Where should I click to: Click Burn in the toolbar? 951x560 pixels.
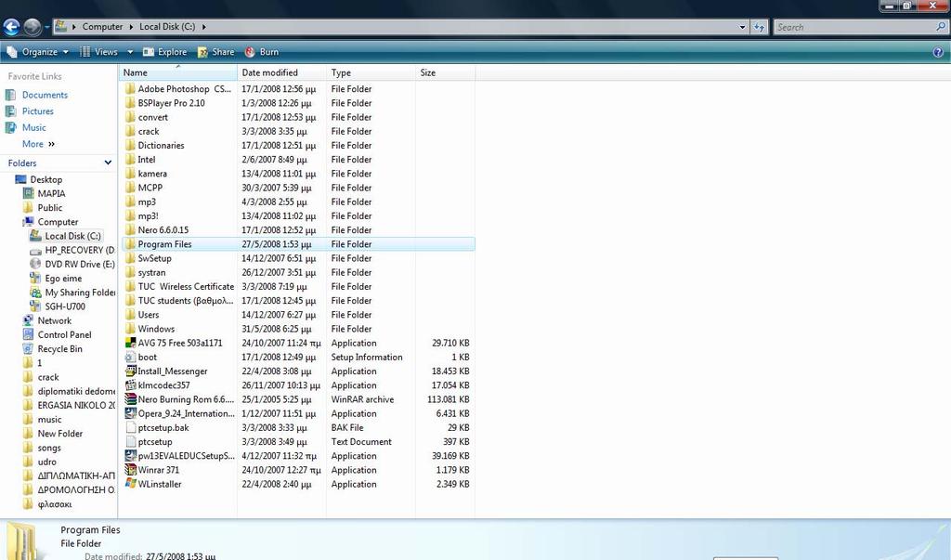(x=262, y=52)
